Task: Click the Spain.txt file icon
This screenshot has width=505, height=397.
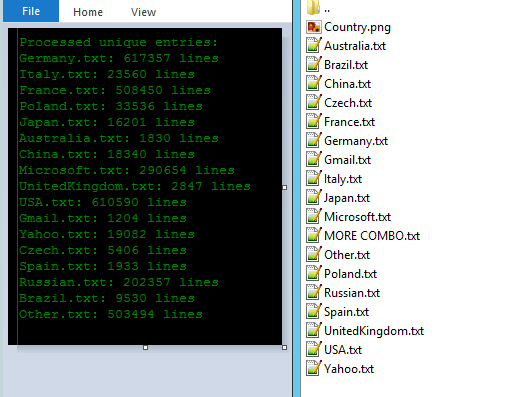Action: (x=313, y=312)
